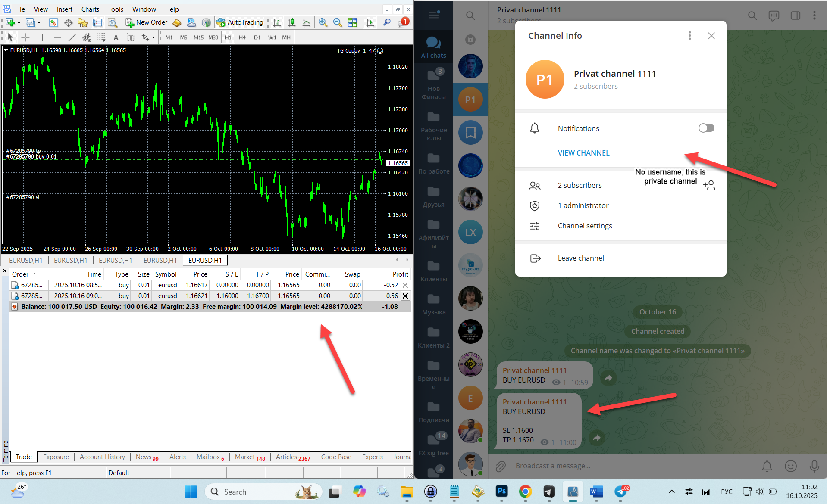Screen dimensions: 827x504
Task: Open MetaEditor icon in toolbar
Action: (x=177, y=22)
